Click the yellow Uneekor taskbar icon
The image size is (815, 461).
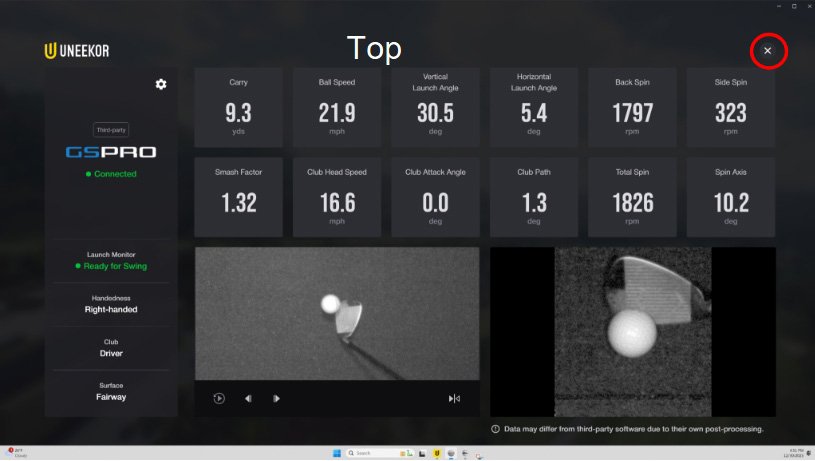437,453
